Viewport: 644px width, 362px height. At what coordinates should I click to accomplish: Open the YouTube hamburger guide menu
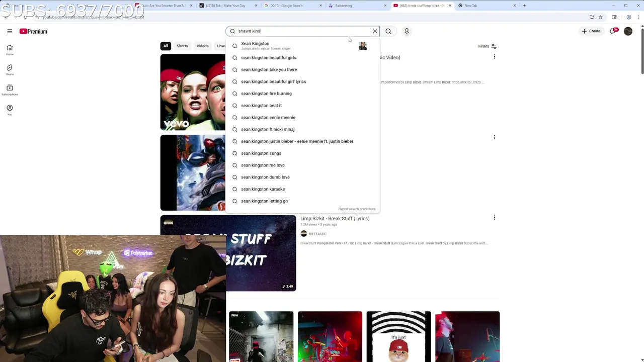tap(10, 31)
